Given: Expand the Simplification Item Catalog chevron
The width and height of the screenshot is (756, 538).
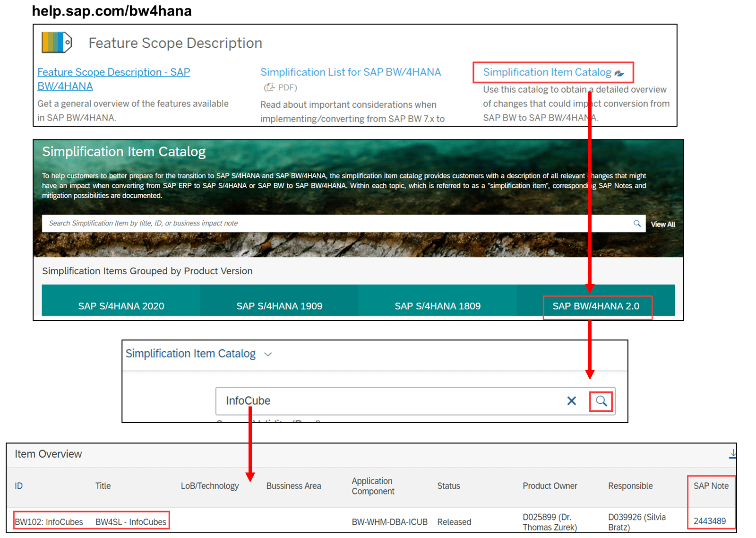Looking at the screenshot, I should [268, 354].
